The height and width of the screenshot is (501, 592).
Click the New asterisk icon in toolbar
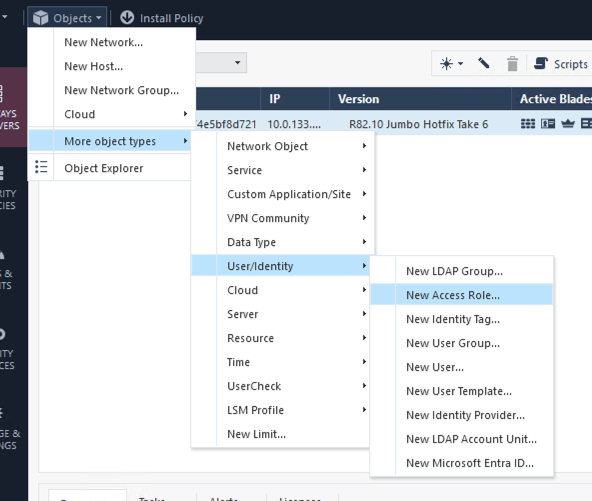pyautogui.click(x=446, y=63)
